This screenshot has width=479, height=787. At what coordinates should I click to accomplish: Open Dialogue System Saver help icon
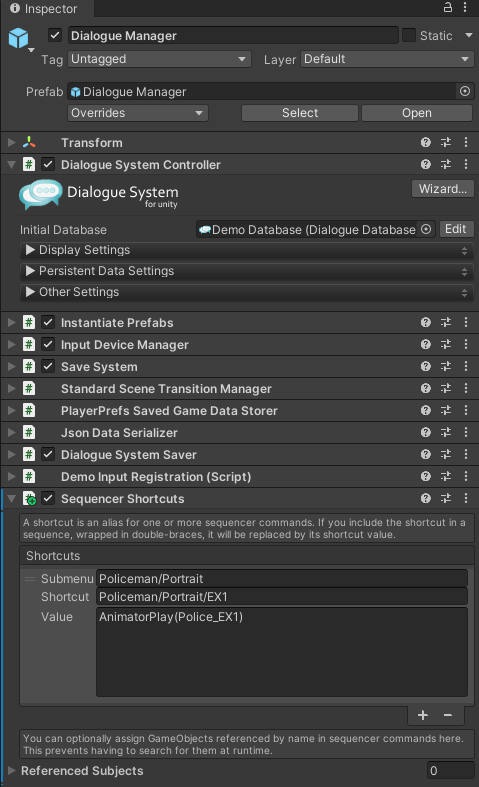point(426,455)
